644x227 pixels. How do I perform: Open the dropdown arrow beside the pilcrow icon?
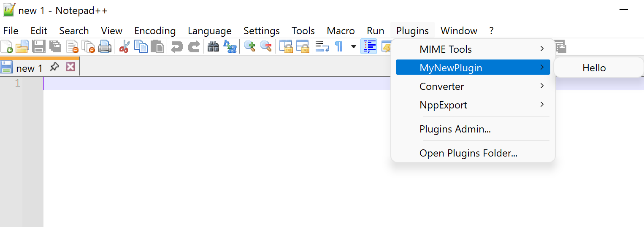coord(354,46)
